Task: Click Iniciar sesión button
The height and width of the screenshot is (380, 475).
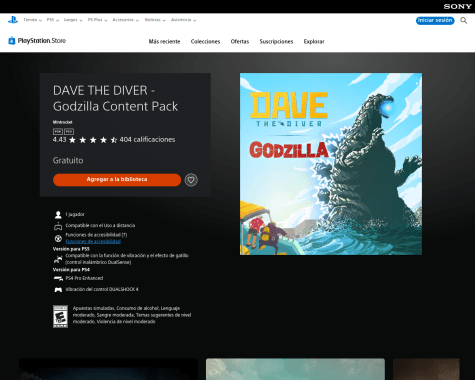Action: [435, 21]
